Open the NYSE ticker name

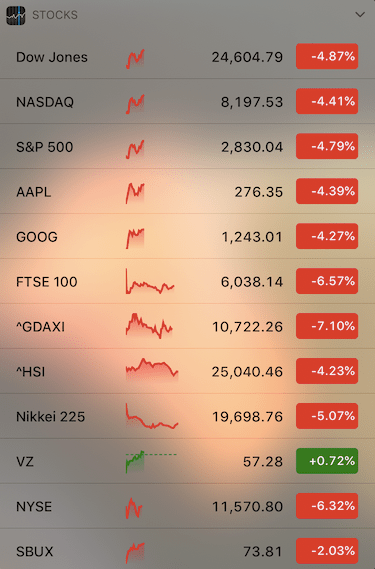click(x=34, y=506)
